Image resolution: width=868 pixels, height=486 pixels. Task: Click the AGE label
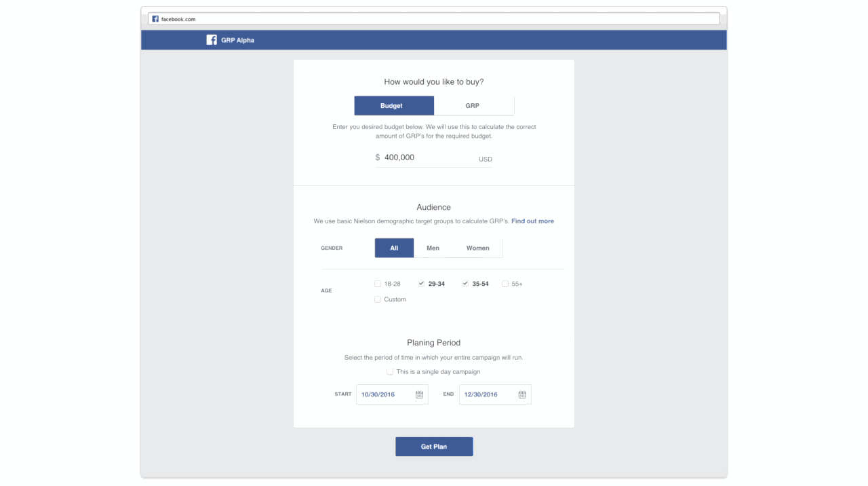(326, 291)
